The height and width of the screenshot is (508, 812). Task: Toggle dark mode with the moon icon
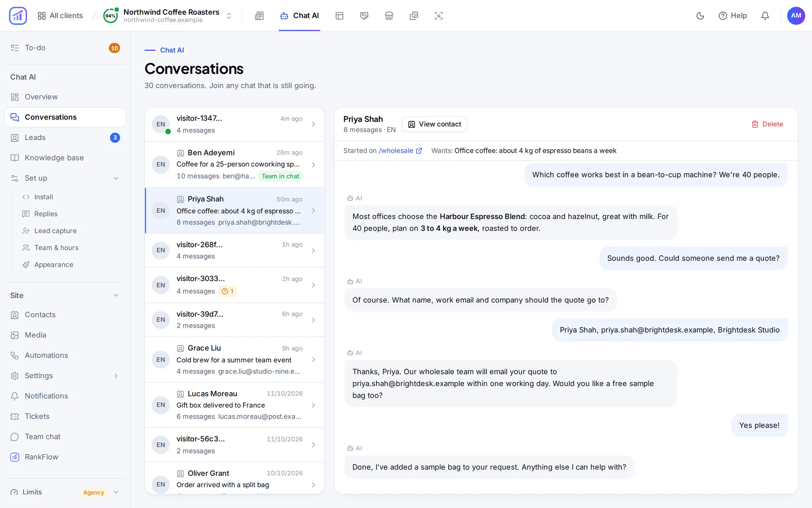tap(700, 16)
